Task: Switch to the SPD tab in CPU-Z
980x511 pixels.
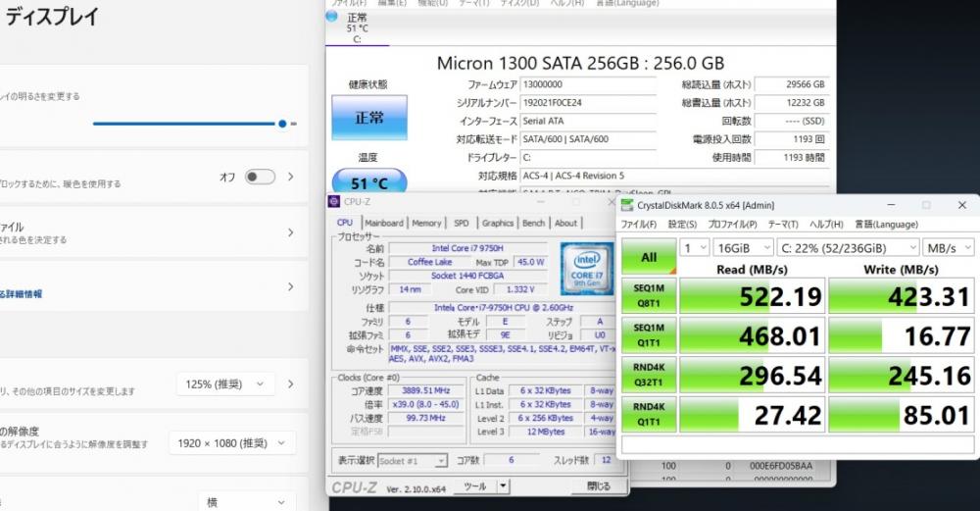Action: click(462, 224)
